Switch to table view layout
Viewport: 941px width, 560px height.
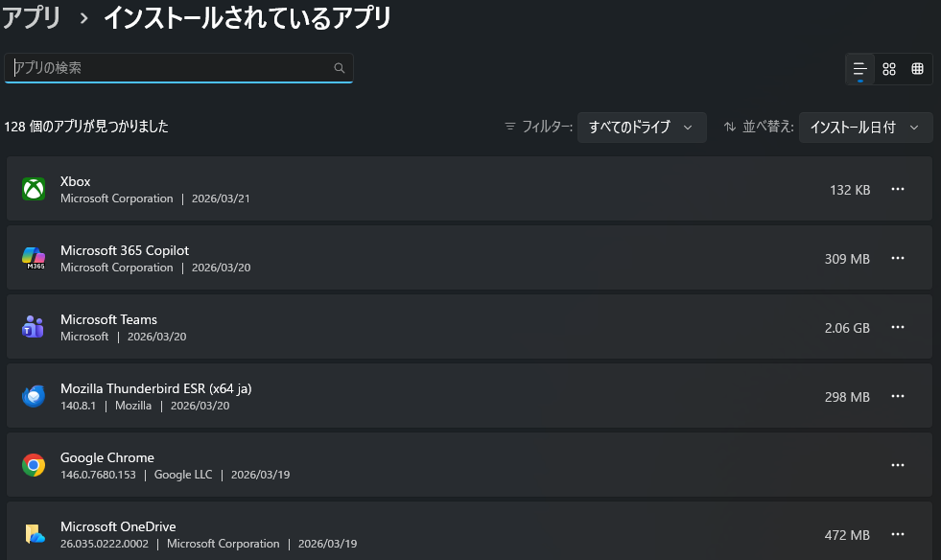click(917, 68)
